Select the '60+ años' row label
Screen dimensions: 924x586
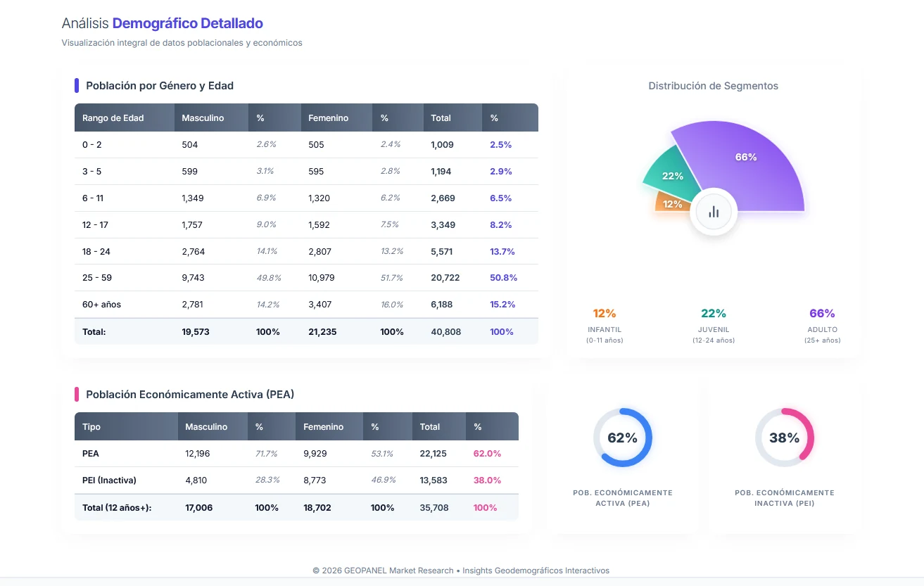[x=101, y=305]
